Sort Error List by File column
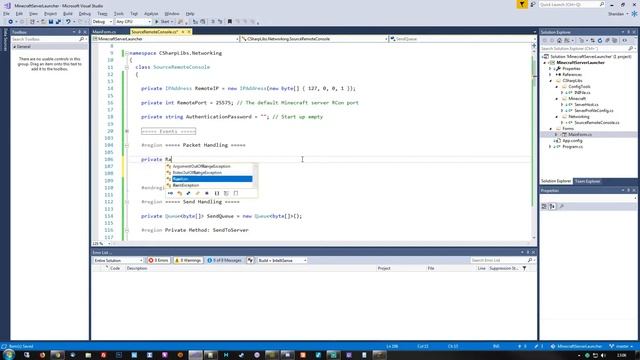The height and width of the screenshot is (360, 640). [431, 269]
